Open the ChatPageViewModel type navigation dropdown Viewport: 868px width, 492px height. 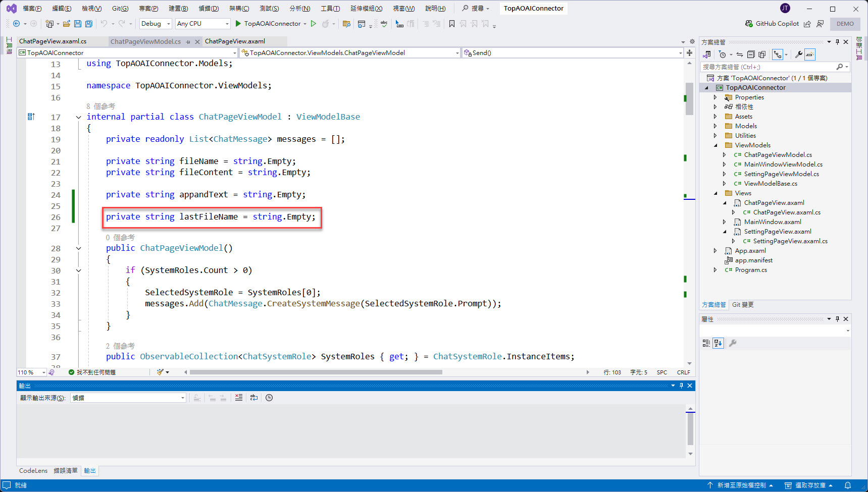click(x=350, y=52)
